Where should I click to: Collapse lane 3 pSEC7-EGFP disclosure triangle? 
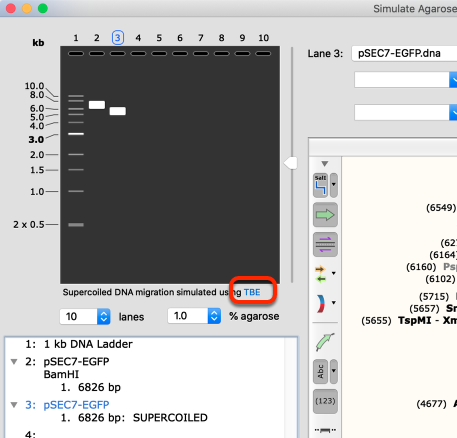[x=14, y=405]
